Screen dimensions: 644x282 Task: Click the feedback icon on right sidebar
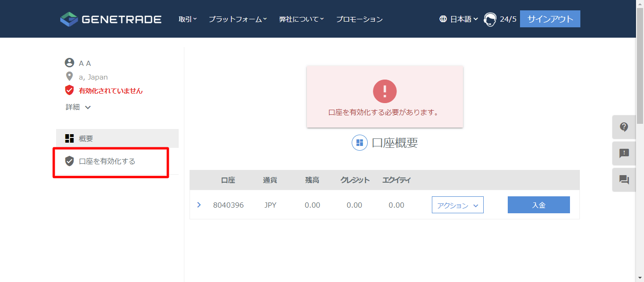click(x=624, y=153)
